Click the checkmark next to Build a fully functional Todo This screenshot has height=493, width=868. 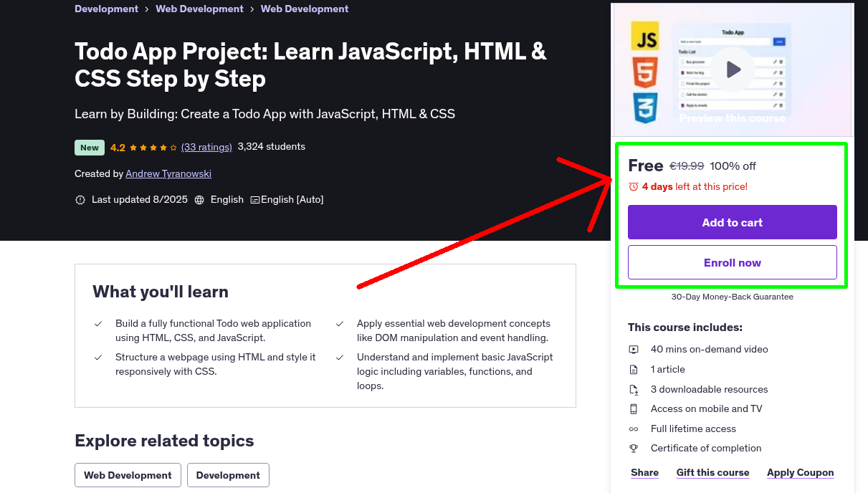coord(98,324)
